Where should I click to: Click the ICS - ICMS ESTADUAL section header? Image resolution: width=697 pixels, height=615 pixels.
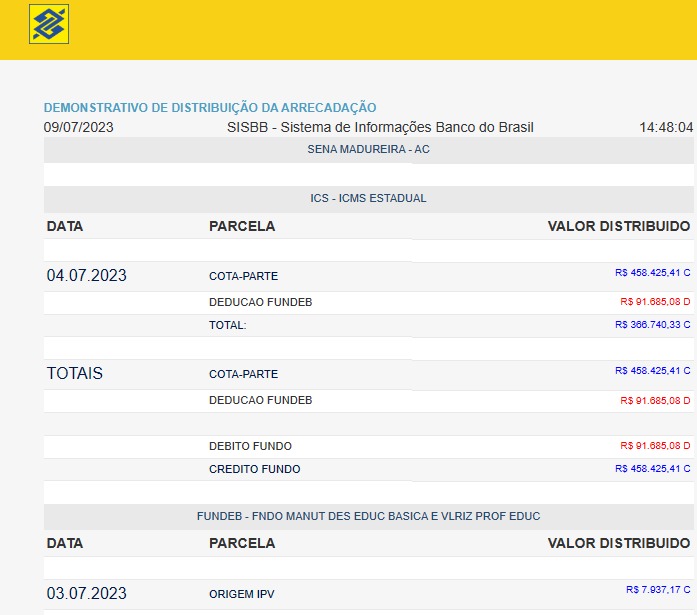point(368,198)
